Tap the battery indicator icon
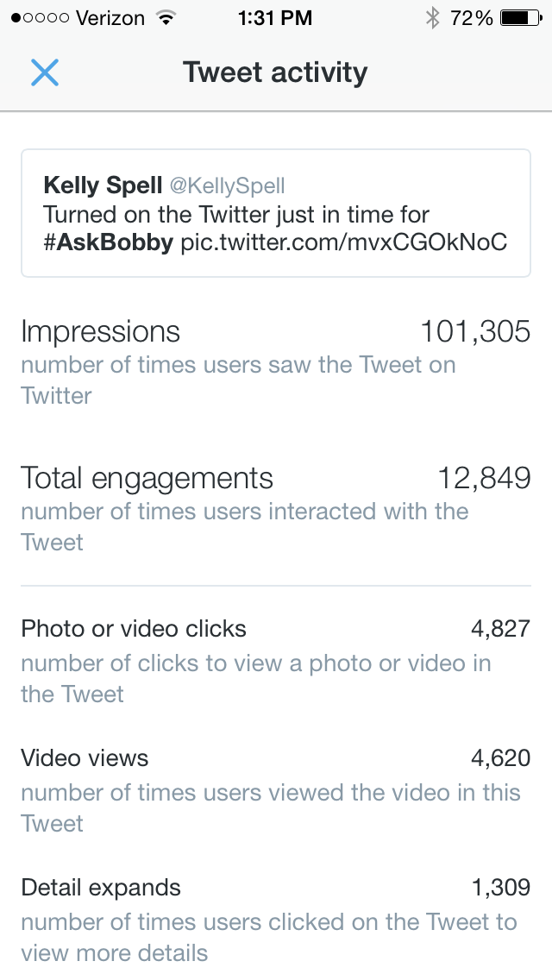 point(518,18)
